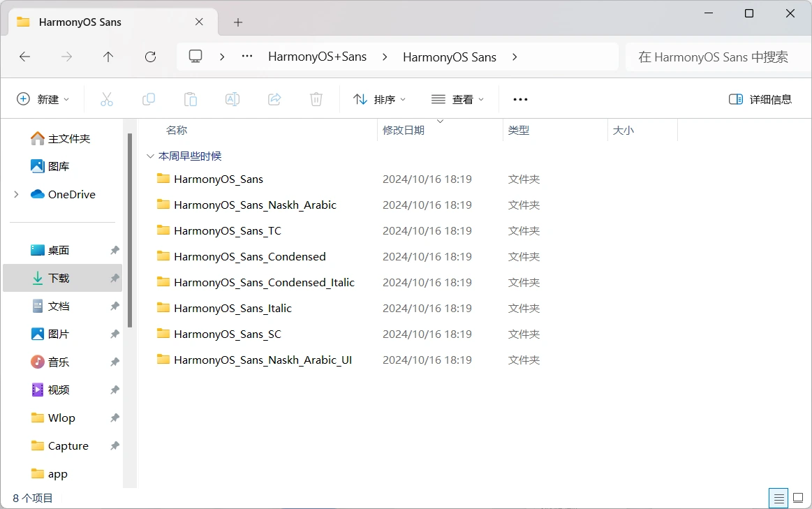
Task: Select the HarmonyOS_Sans_TC folder
Action: click(x=228, y=231)
